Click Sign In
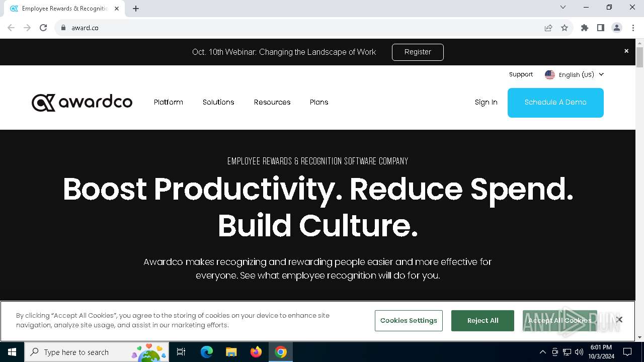644x362 pixels. tap(486, 102)
